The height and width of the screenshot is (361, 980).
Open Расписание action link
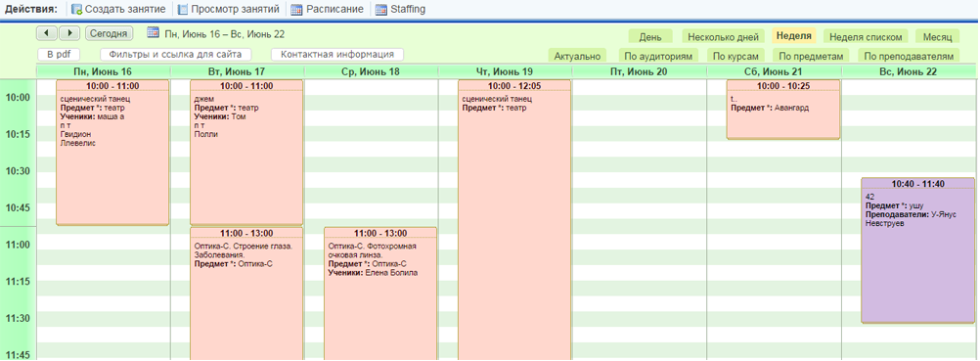click(334, 10)
